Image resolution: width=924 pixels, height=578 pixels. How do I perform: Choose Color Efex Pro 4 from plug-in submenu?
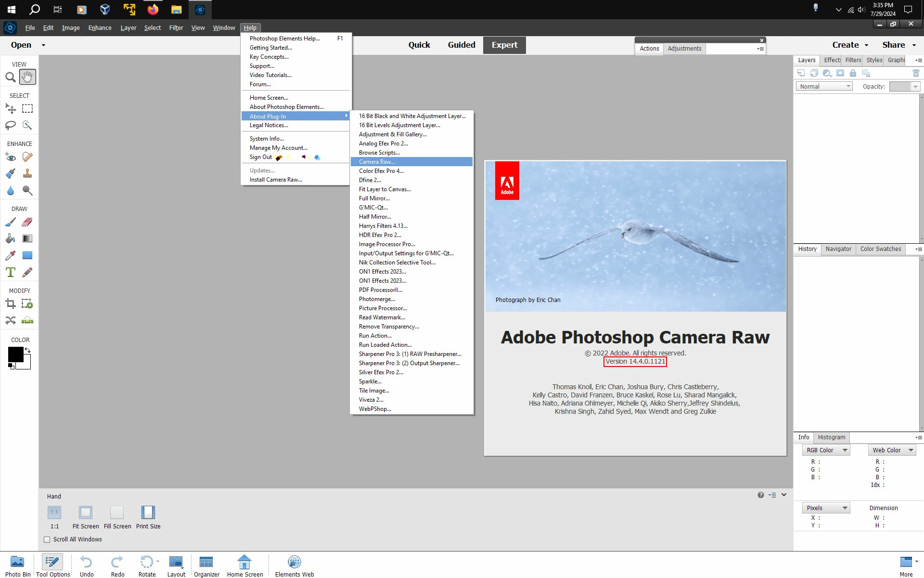coord(381,171)
